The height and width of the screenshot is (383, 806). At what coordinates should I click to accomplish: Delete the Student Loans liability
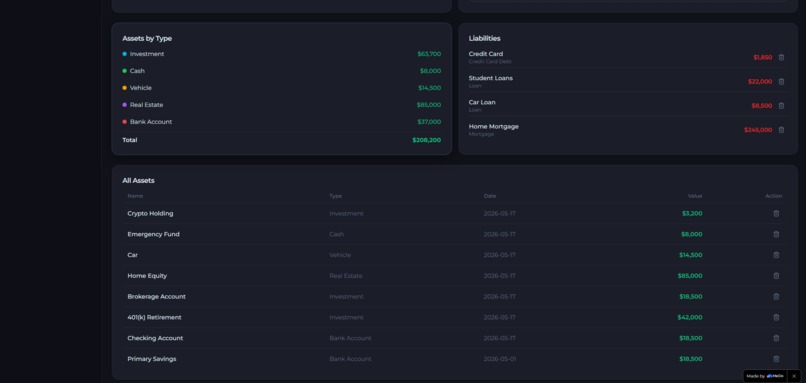781,82
